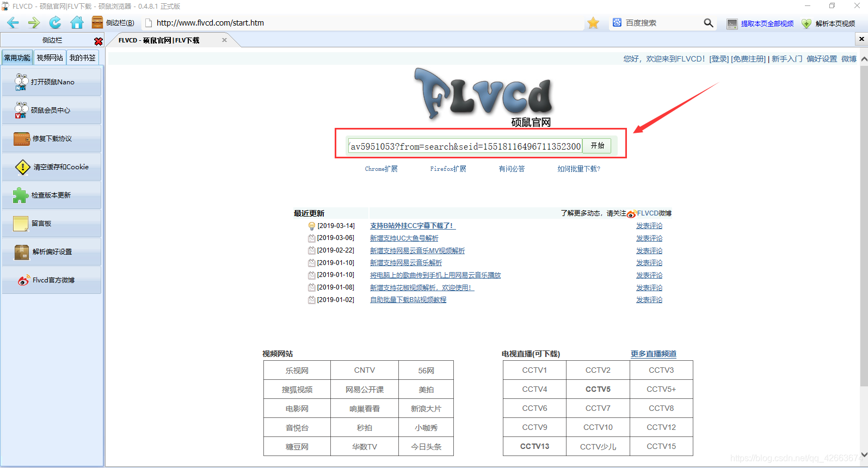Click 清空缓存和Cookie sidebar item
The height and width of the screenshot is (468, 868).
[52, 167]
